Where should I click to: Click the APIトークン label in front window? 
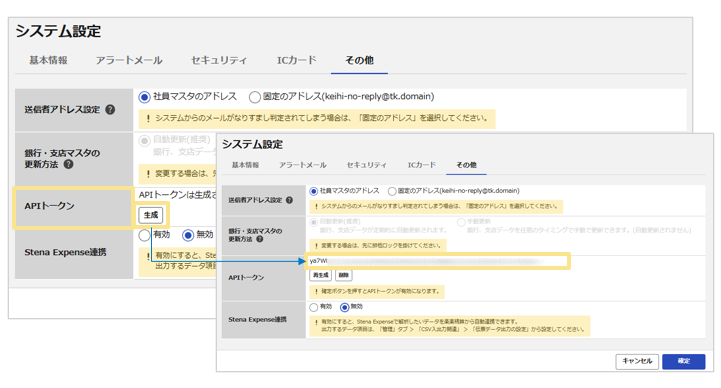click(246, 278)
